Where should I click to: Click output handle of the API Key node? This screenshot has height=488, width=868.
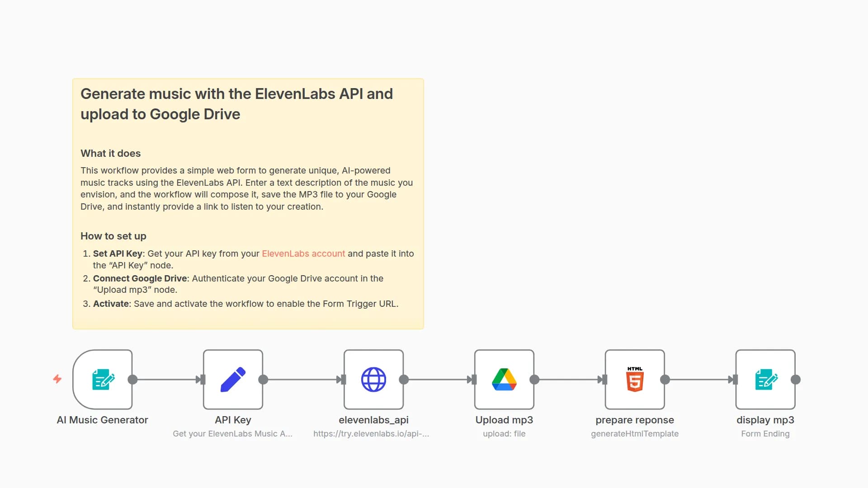[263, 380]
